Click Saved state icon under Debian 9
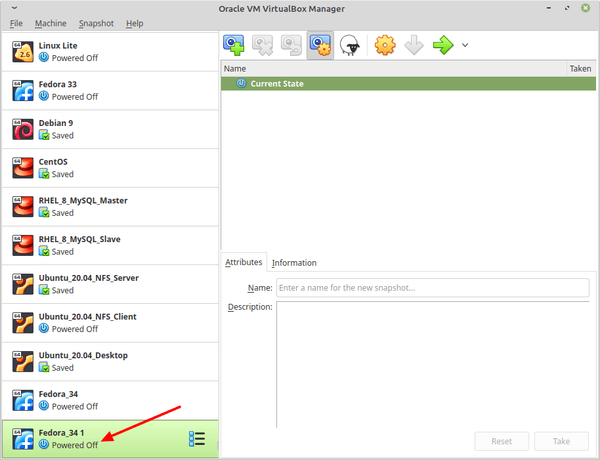This screenshot has height=460, width=600. [x=44, y=135]
